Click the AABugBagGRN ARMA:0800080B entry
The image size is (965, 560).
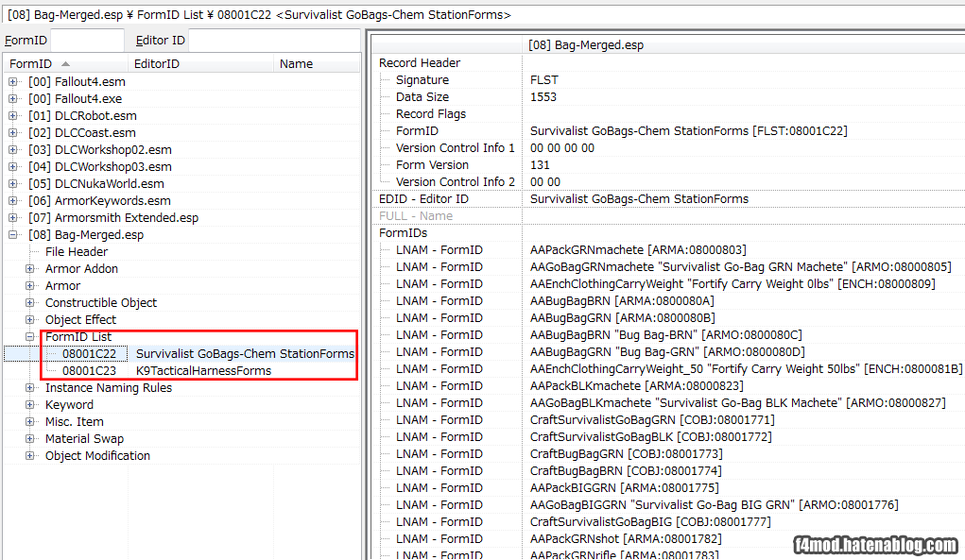click(x=622, y=318)
